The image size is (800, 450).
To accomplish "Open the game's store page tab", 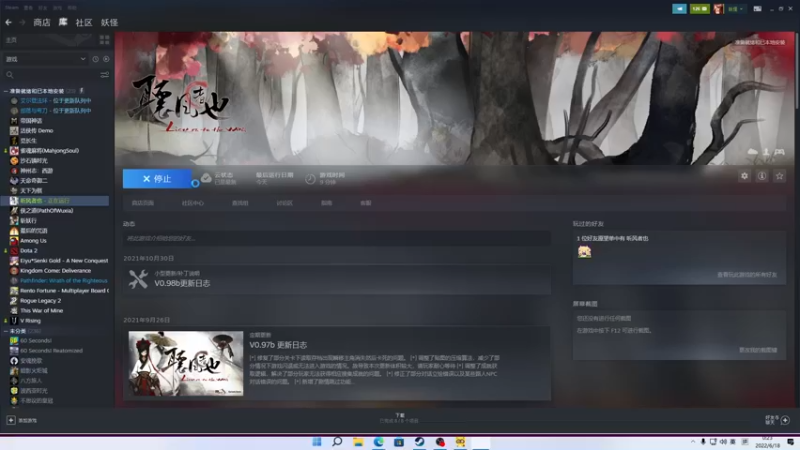I will [142, 203].
